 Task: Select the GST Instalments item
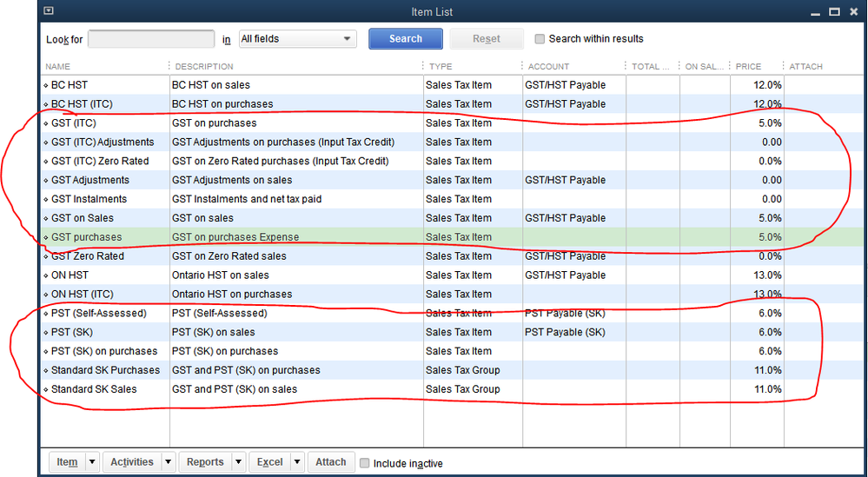point(89,199)
